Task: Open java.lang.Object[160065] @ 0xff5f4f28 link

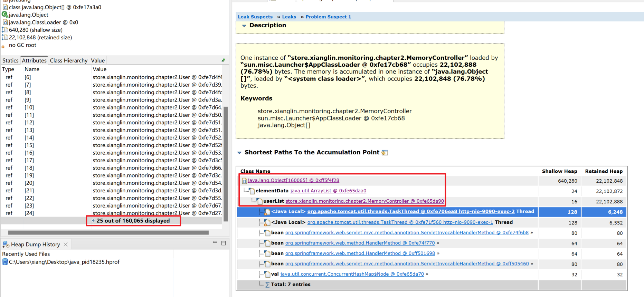Action: (293, 180)
